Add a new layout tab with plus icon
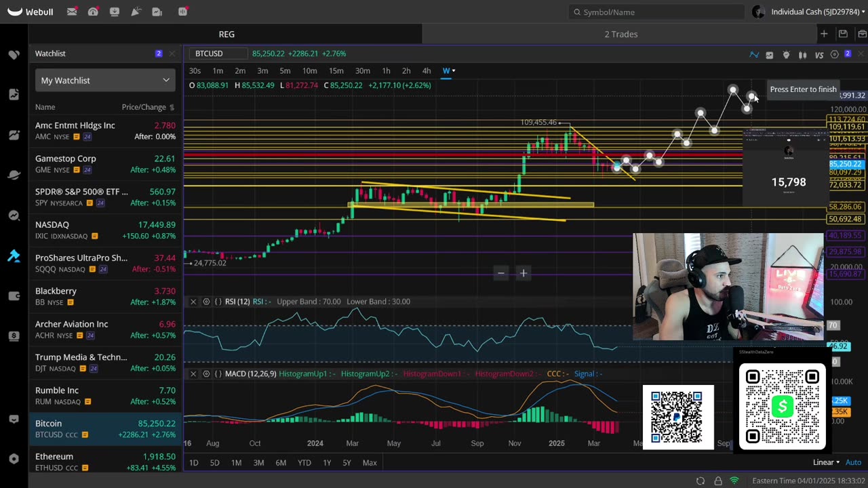 (824, 34)
